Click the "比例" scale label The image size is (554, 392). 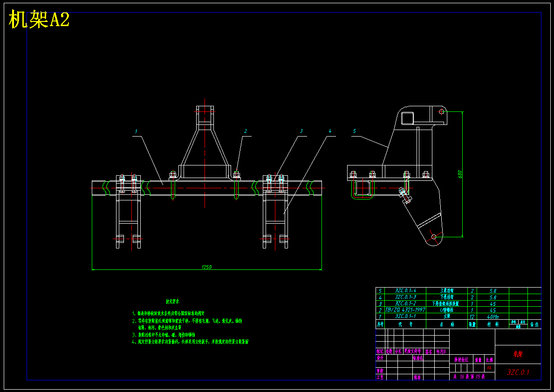(489, 360)
